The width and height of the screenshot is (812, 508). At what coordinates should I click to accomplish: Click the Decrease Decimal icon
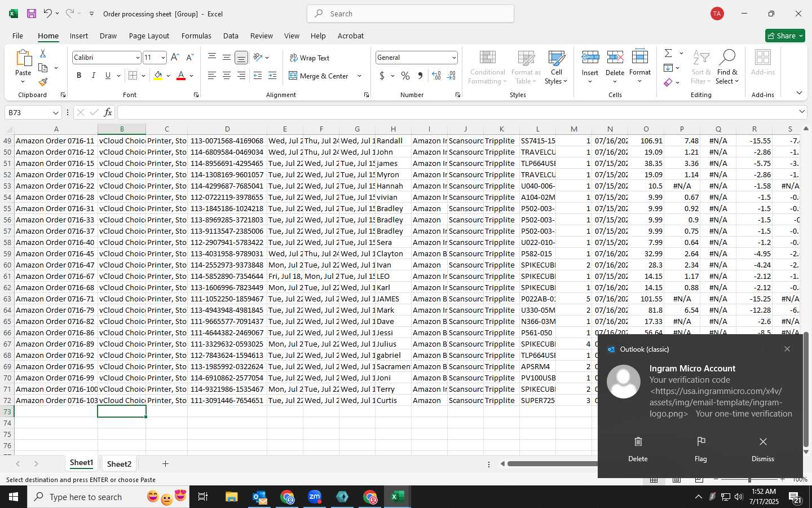(451, 76)
